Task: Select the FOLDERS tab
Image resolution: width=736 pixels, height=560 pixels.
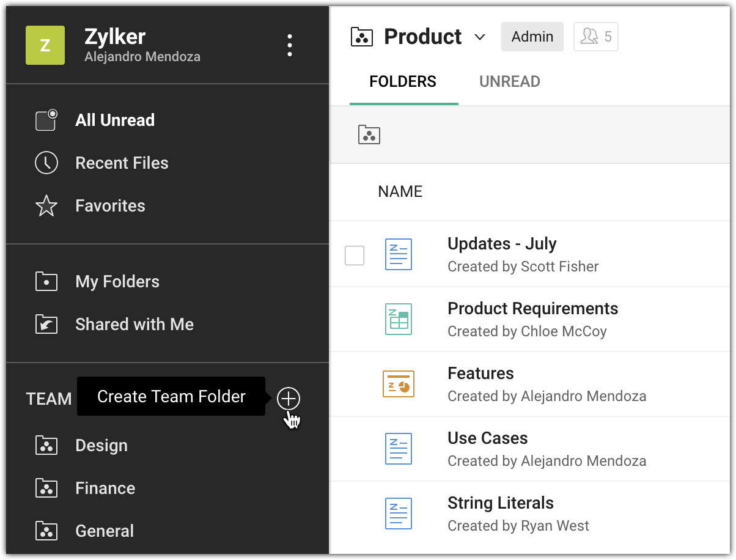Action: pyautogui.click(x=403, y=82)
